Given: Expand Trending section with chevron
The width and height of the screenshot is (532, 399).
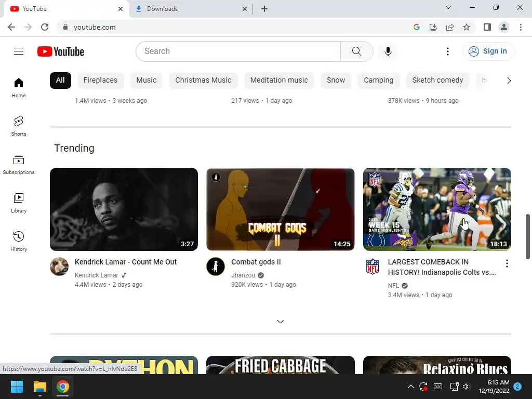Looking at the screenshot, I should (280, 321).
